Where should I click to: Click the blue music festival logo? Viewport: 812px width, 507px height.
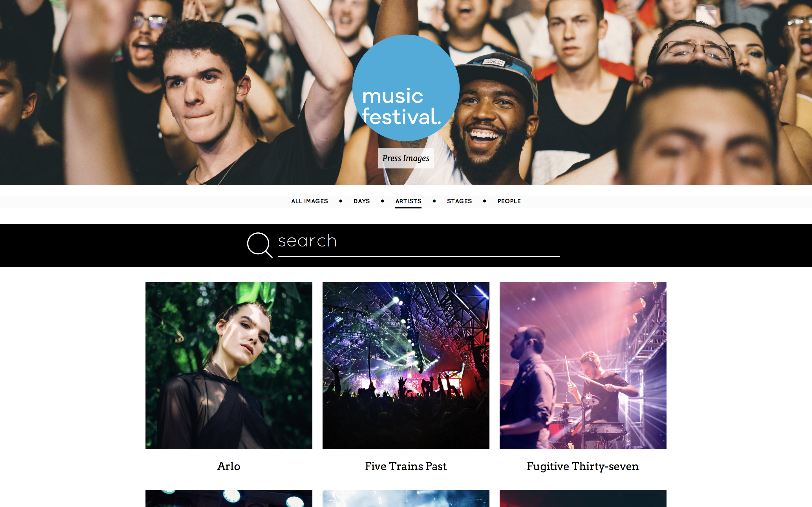pos(406,88)
